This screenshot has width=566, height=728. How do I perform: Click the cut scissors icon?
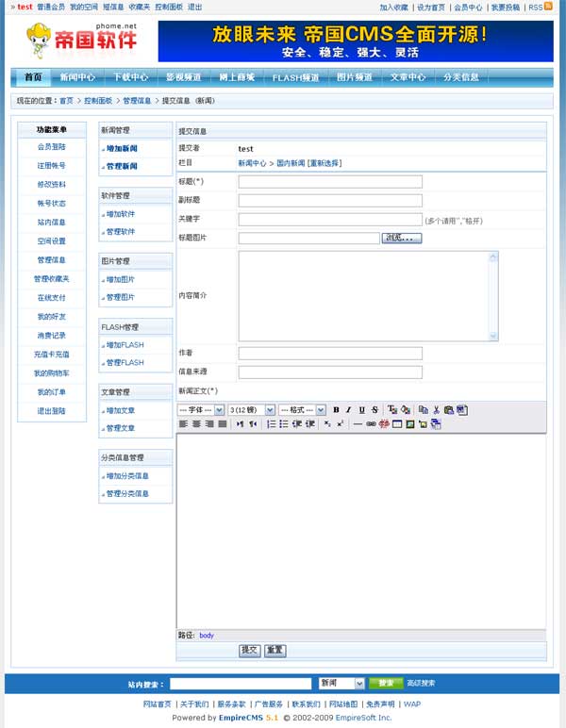tap(436, 410)
